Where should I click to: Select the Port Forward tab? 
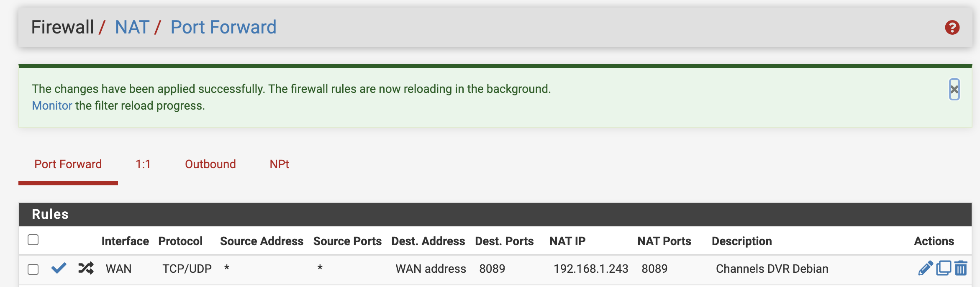point(68,164)
